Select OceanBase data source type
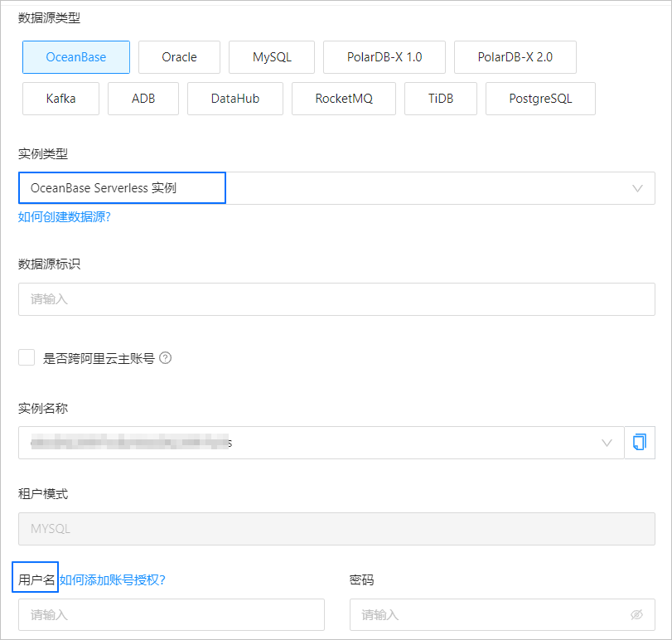 tap(76, 57)
